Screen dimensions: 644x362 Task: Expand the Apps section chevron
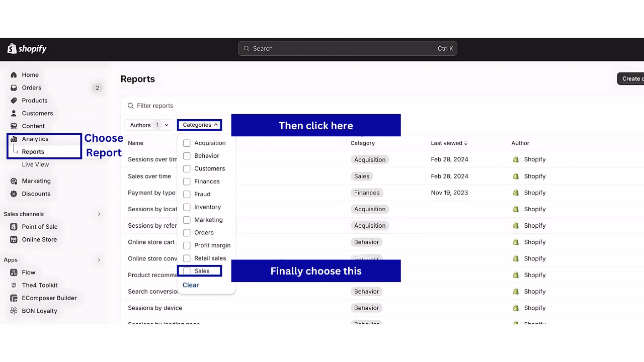(99, 260)
